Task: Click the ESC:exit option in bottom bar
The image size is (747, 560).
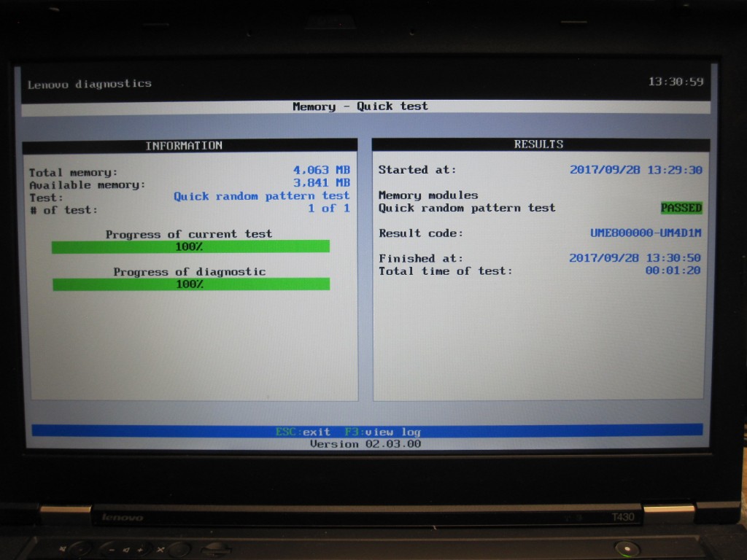Action: [303, 432]
